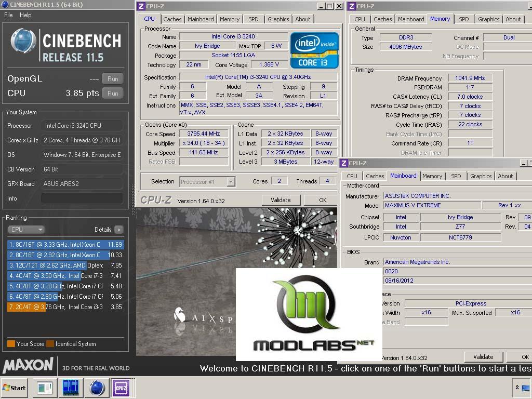The image size is (532, 399).
Task: Open the Caches tab in first CPU-Z window
Action: click(172, 19)
